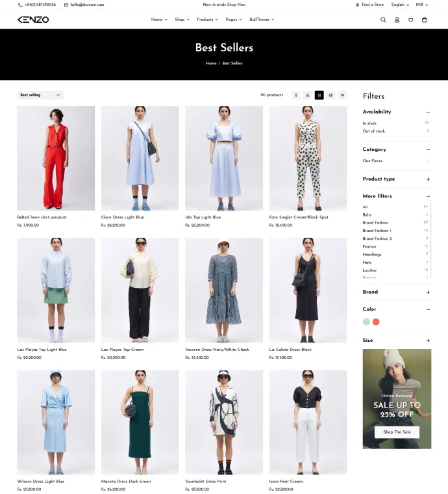Viewport: 448px width, 494px height.
Task: Switch to the densest grid view icon
Action: tap(342, 95)
